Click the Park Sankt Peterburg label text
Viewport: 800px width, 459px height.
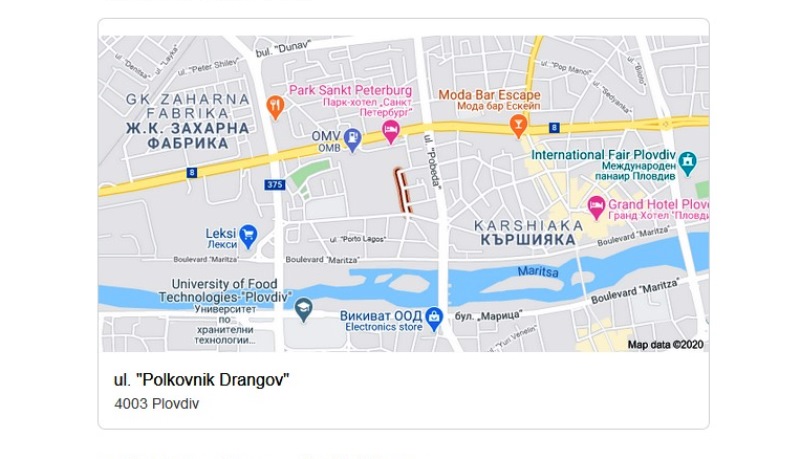[x=351, y=90]
